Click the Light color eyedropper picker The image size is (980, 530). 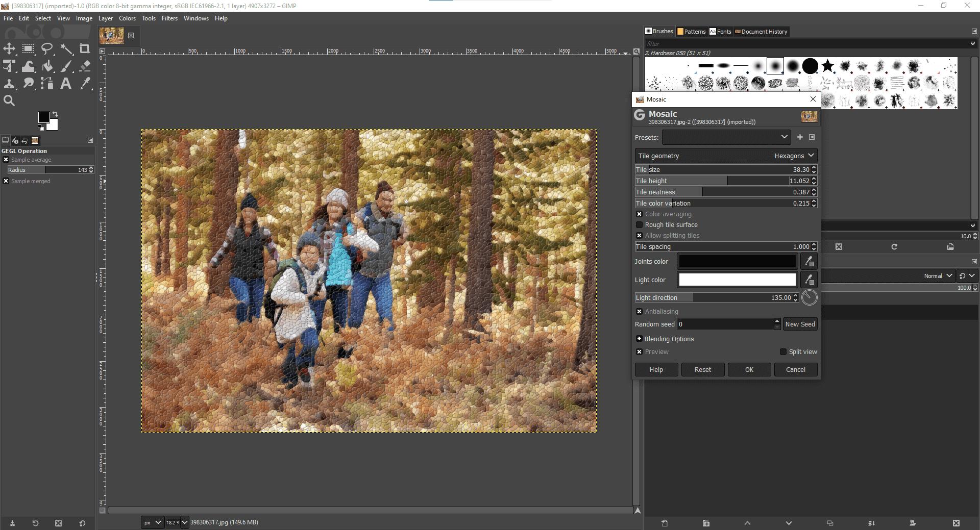coord(809,280)
